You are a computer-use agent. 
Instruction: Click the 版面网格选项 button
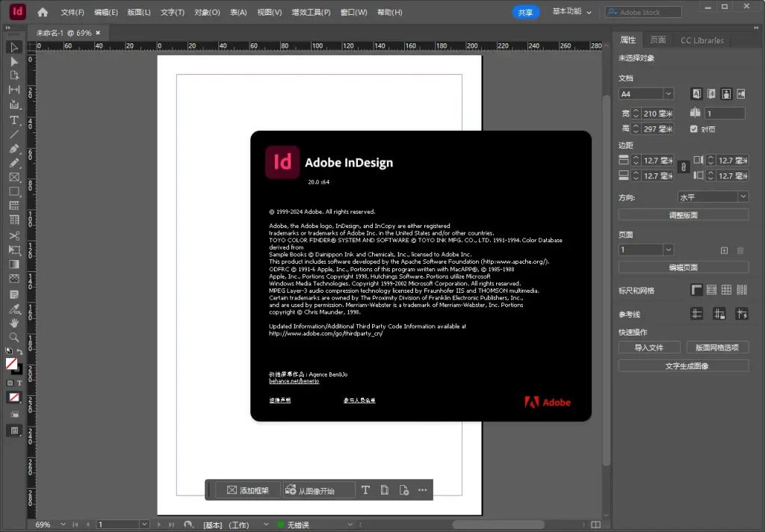(x=718, y=347)
